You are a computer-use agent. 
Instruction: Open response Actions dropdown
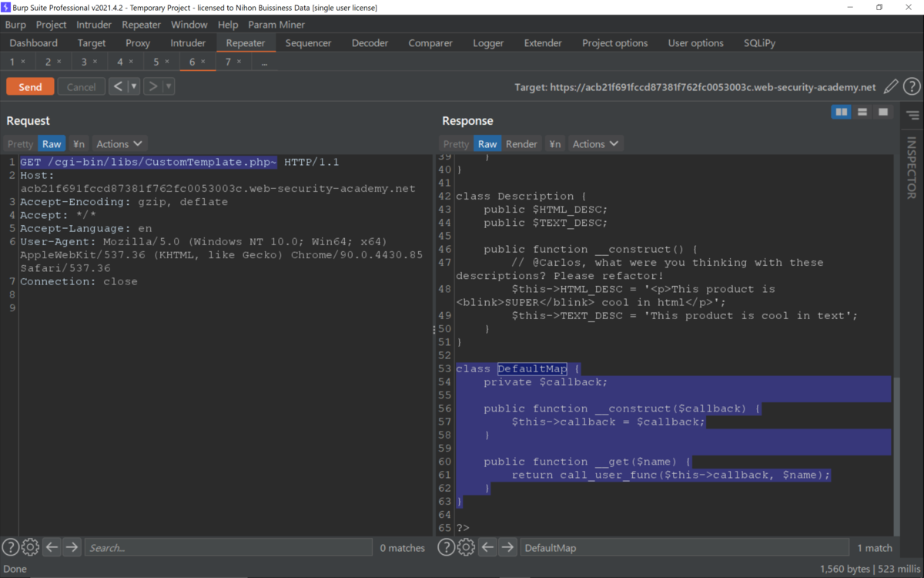(595, 144)
